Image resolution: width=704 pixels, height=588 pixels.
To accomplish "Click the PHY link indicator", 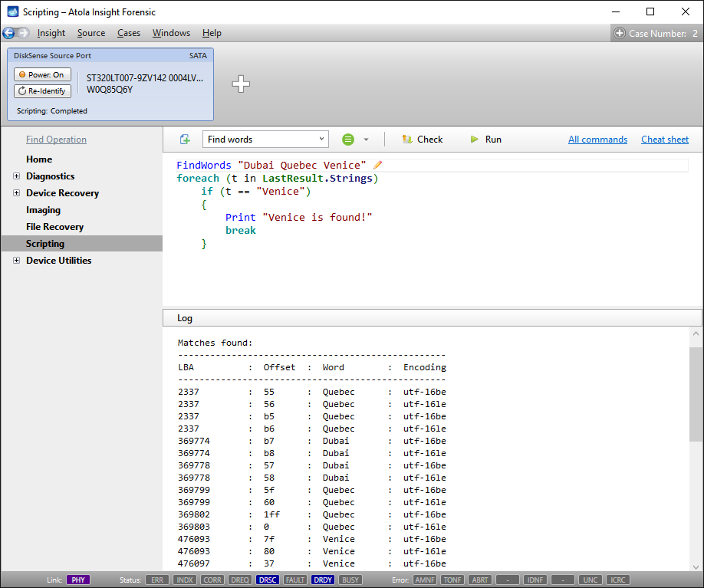I will tap(78, 580).
